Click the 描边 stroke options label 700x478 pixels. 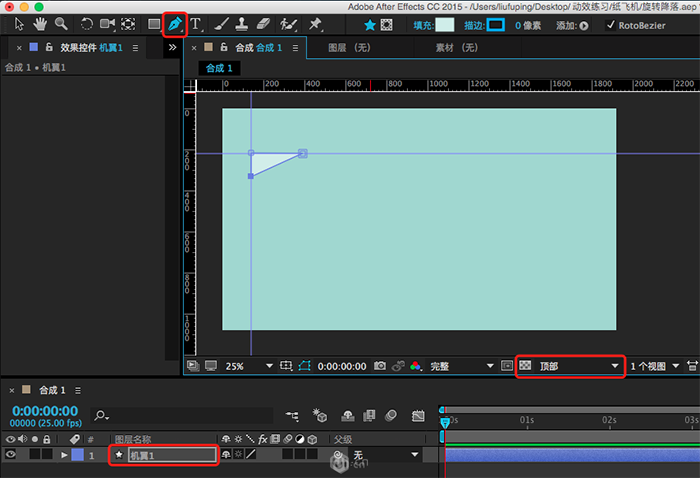[474, 25]
